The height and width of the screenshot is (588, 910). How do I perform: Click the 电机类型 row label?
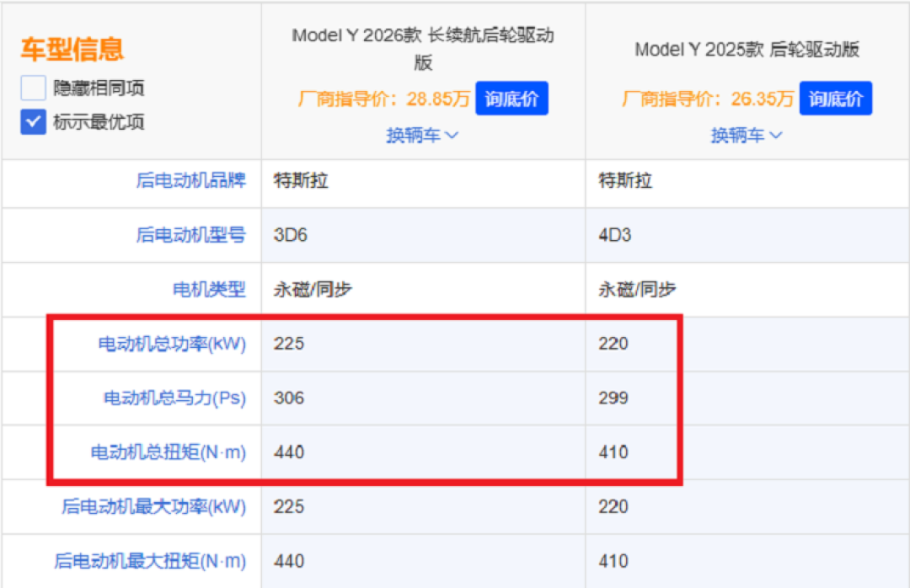210,289
